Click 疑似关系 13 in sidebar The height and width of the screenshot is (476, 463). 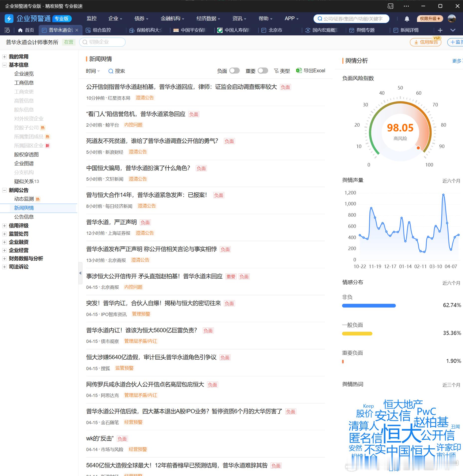[x=26, y=181]
